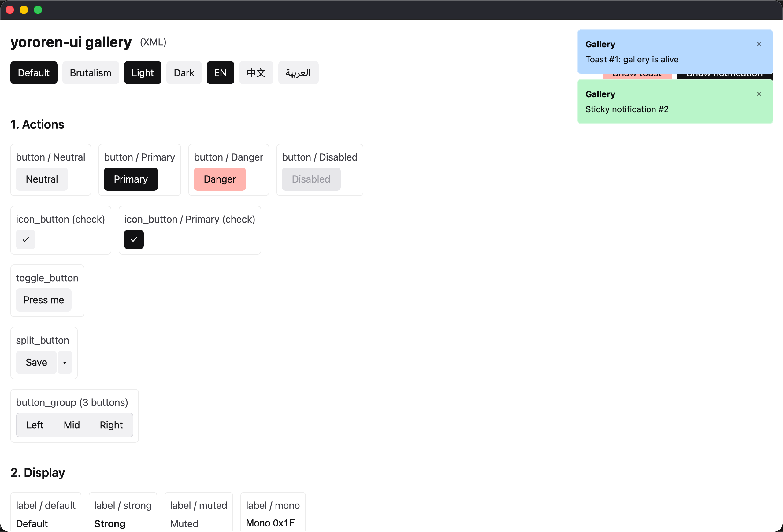Click the red Danger button

(220, 179)
